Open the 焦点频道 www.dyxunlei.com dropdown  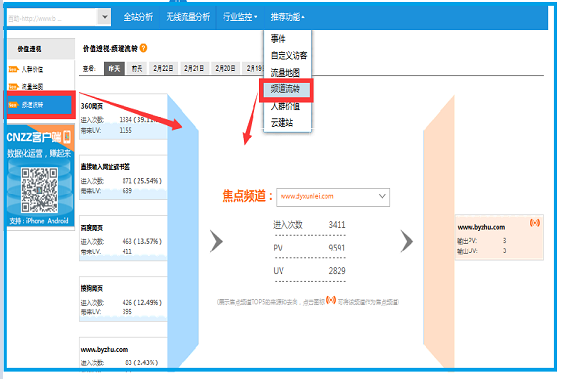click(x=333, y=197)
